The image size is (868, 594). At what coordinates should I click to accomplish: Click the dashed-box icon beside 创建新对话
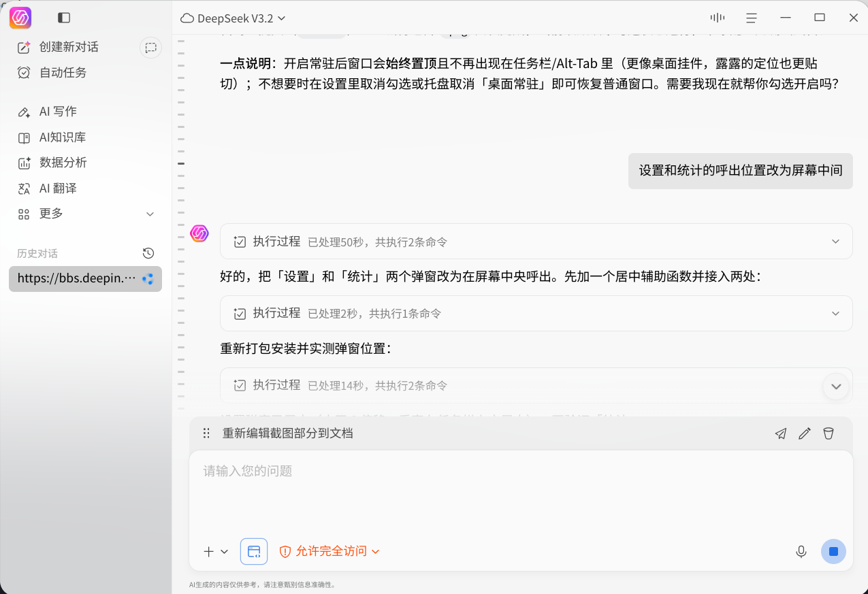150,48
